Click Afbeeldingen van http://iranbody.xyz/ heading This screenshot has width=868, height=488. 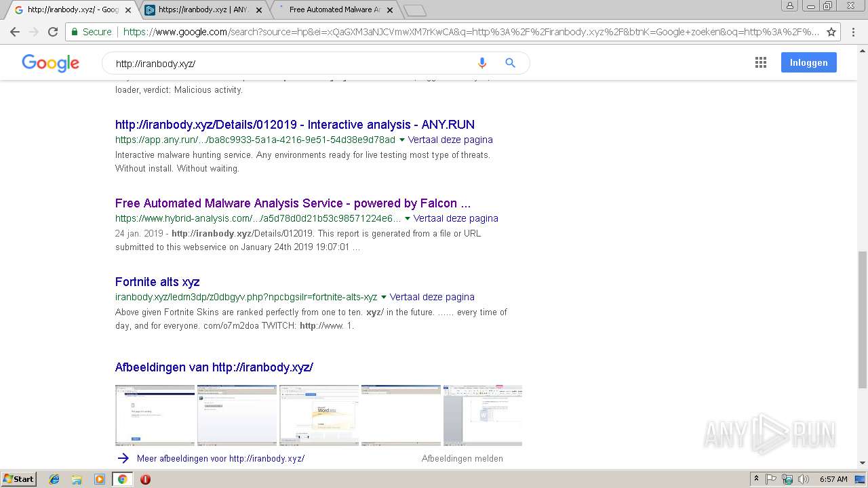[214, 367]
